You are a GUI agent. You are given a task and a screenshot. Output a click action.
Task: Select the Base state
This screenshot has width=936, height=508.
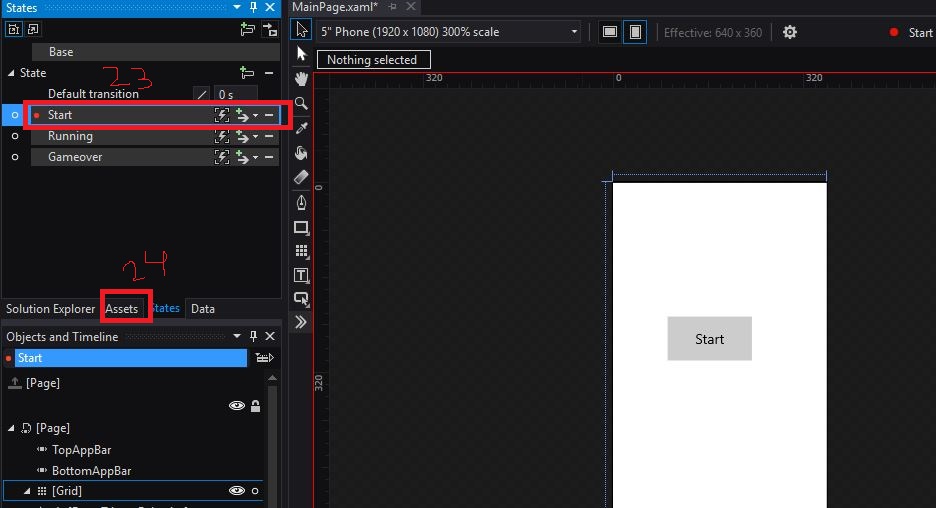tap(155, 52)
